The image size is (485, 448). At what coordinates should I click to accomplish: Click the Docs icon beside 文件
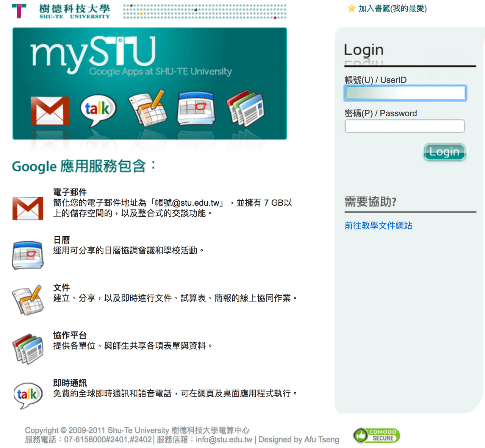point(28,300)
